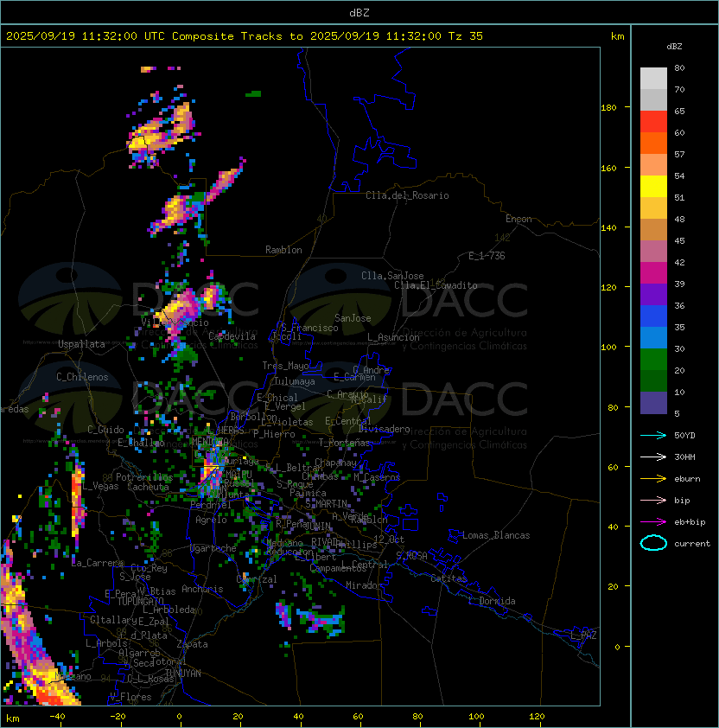
Task: Pick the light gray 80 dBZ swatch
Action: tap(653, 79)
